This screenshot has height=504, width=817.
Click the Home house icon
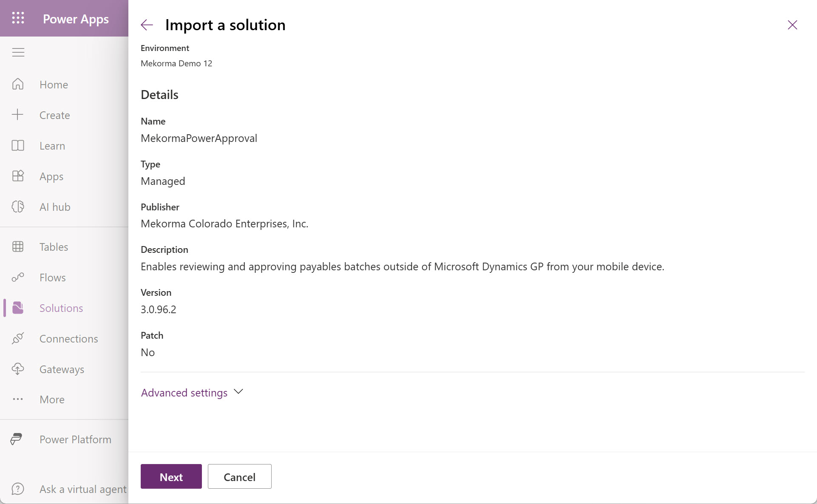click(x=18, y=84)
